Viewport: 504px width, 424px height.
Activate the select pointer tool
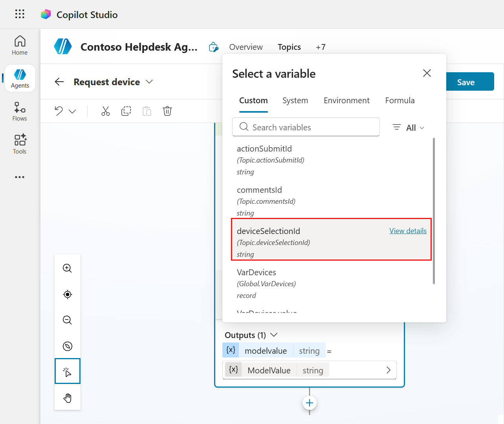(x=68, y=371)
